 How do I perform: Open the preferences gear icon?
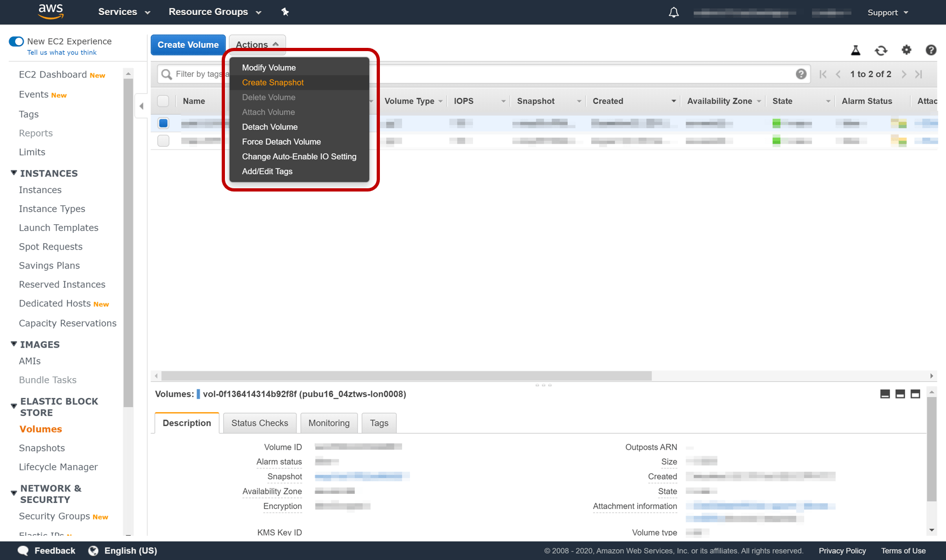(x=907, y=49)
